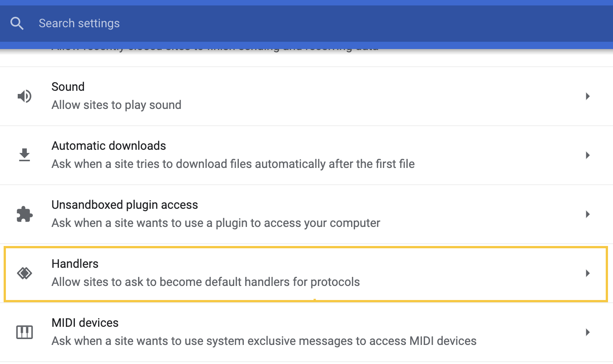The height and width of the screenshot is (364, 613).
Task: Click the puzzle piece plugin icon
Action: [25, 214]
